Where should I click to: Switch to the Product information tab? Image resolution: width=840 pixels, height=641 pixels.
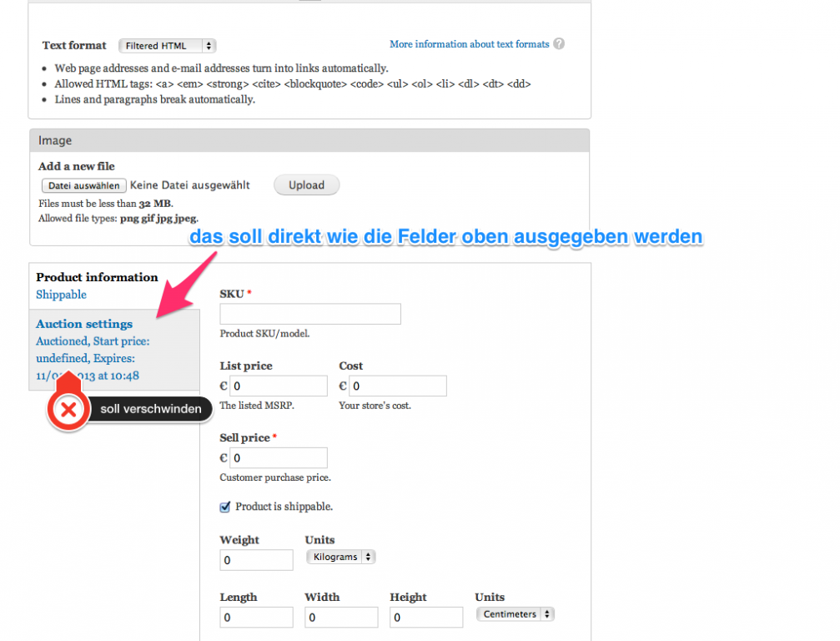click(97, 277)
